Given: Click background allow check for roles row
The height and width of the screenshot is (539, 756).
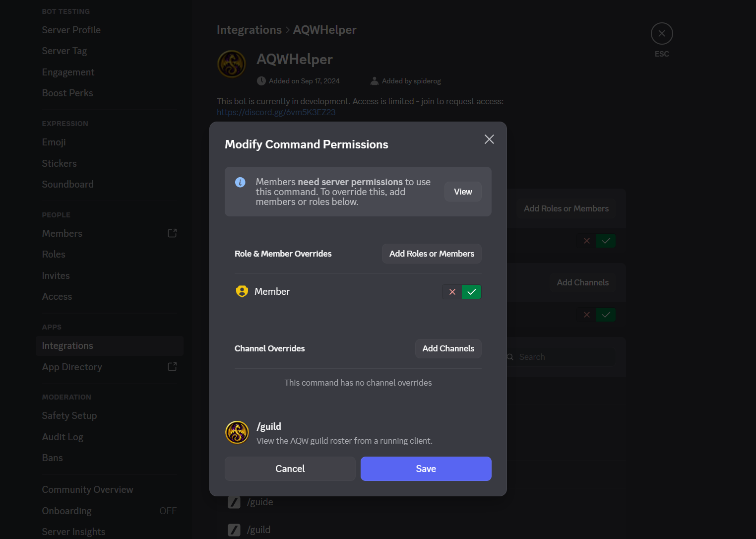Looking at the screenshot, I should click(x=606, y=241).
